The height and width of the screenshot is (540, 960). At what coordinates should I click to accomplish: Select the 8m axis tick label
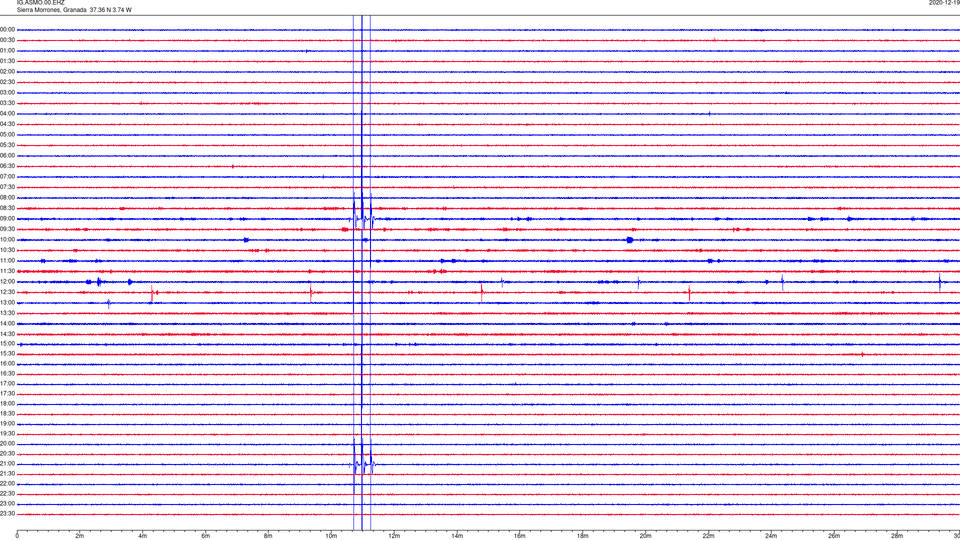[268, 536]
